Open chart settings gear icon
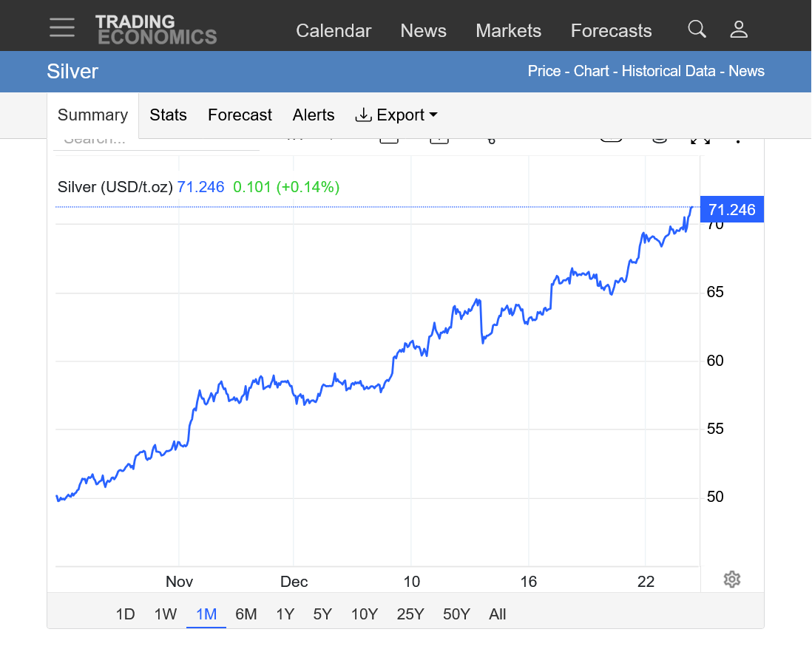This screenshot has height=666, width=812. coord(731,579)
